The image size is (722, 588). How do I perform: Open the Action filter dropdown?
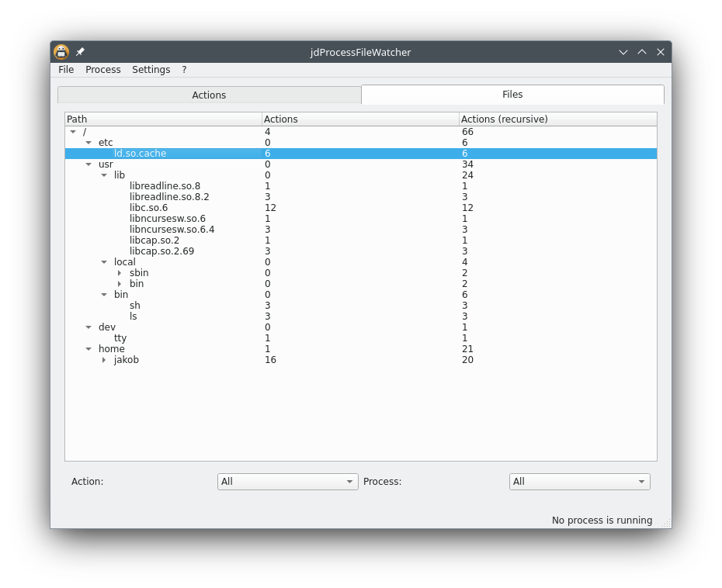click(x=288, y=482)
